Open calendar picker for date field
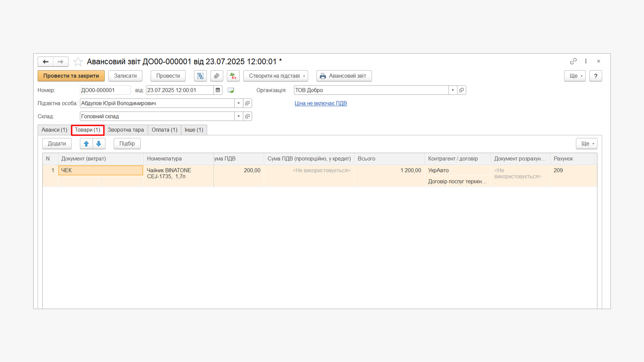This screenshot has height=362, width=644. (218, 90)
